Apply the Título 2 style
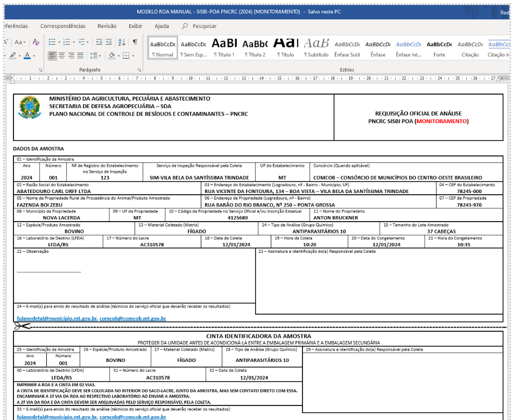 pos(255,48)
